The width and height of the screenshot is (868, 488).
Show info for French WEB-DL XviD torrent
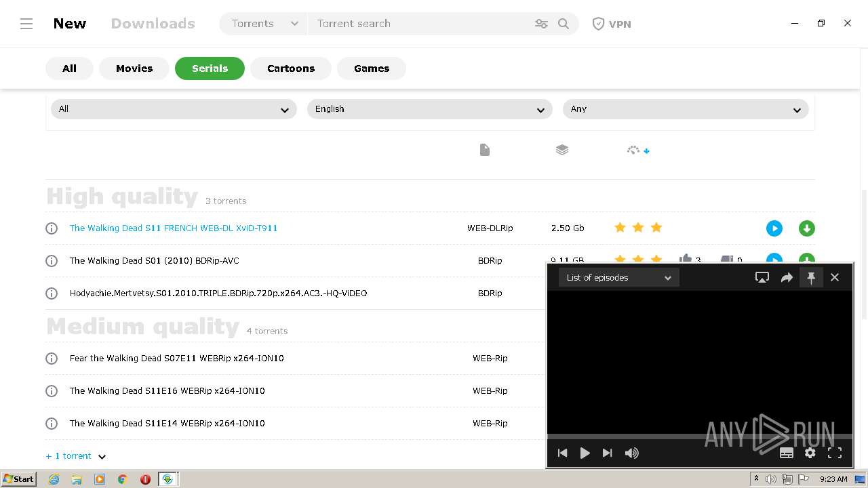coord(52,228)
